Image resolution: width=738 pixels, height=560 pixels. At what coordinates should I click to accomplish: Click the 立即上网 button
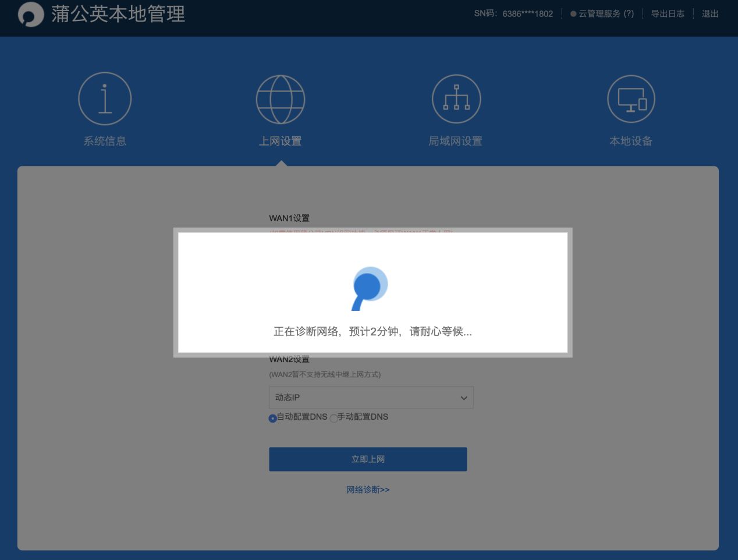coord(368,459)
